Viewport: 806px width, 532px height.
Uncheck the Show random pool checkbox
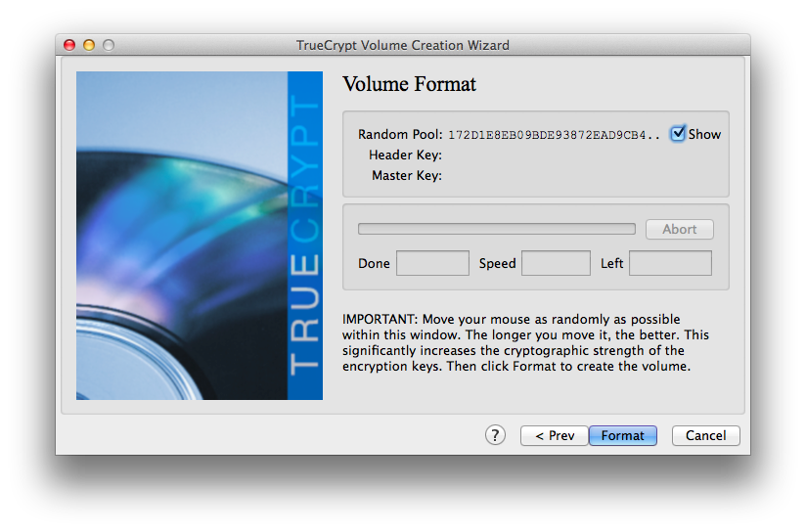678,134
